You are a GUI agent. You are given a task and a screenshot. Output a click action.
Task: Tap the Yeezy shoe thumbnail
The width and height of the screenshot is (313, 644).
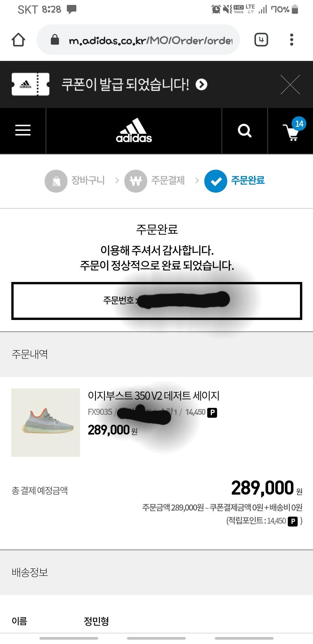[x=46, y=422]
